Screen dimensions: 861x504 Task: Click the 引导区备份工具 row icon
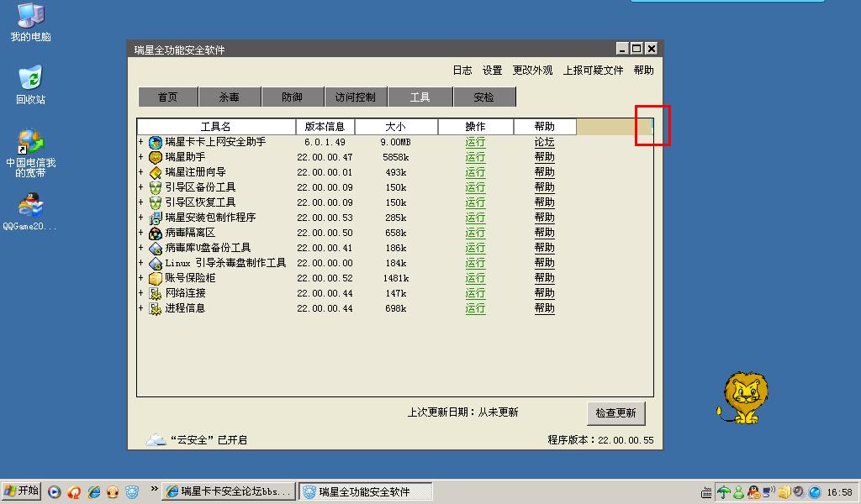click(156, 187)
